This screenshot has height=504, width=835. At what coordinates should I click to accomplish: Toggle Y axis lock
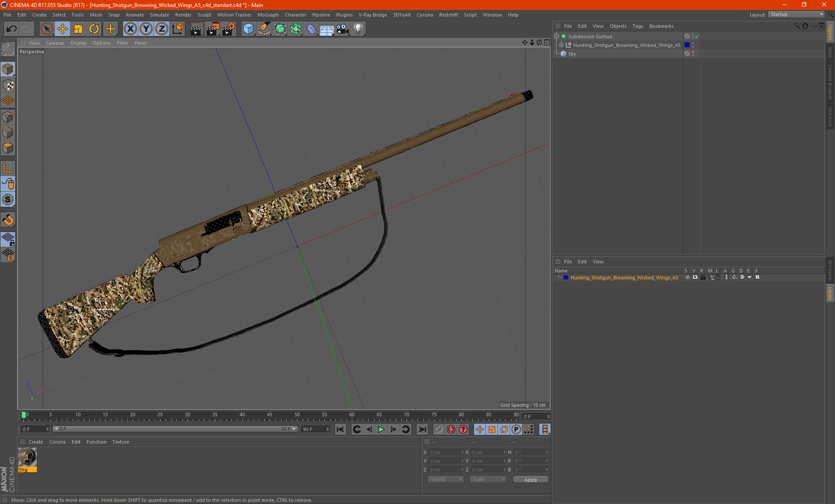(x=146, y=29)
